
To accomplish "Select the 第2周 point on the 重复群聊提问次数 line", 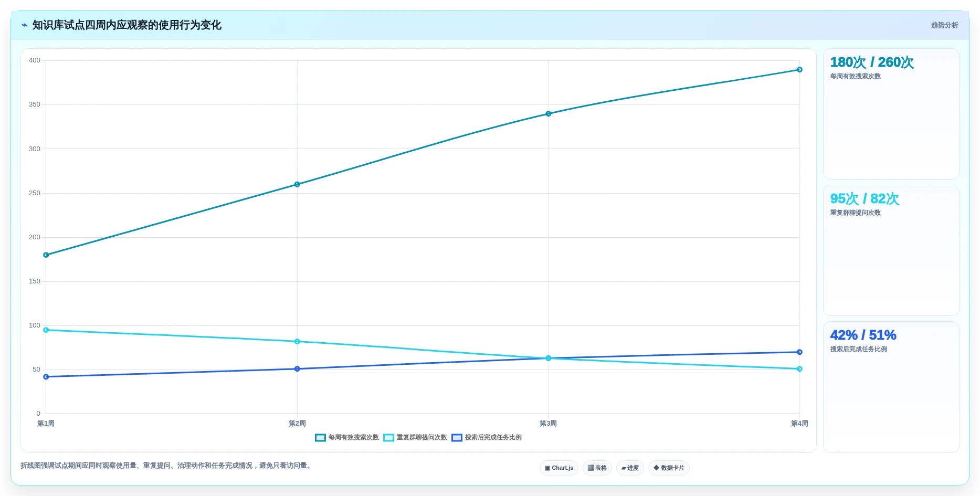I will (297, 342).
